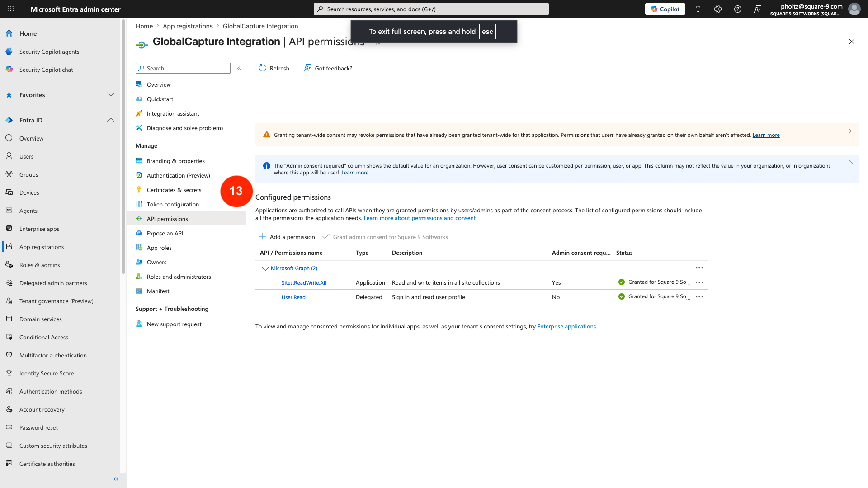This screenshot has width=868, height=488.
Task: Collapse the resource menu with double chevron
Action: (x=239, y=68)
